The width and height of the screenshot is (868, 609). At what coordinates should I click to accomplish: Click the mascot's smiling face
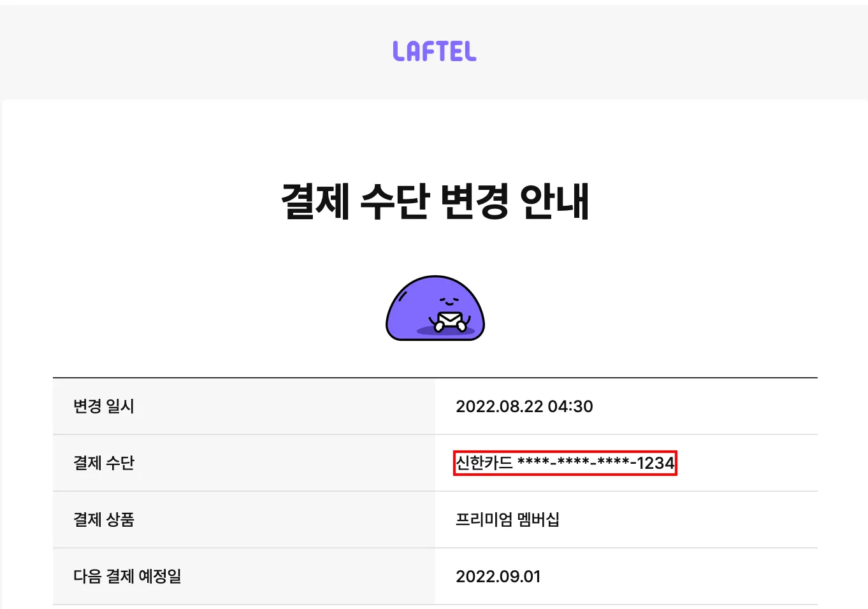[449, 300]
